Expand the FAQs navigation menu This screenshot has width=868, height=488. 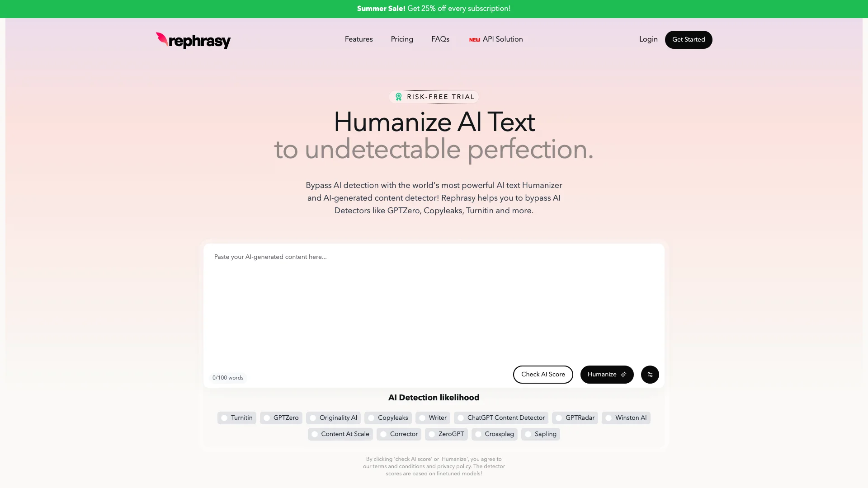click(440, 39)
